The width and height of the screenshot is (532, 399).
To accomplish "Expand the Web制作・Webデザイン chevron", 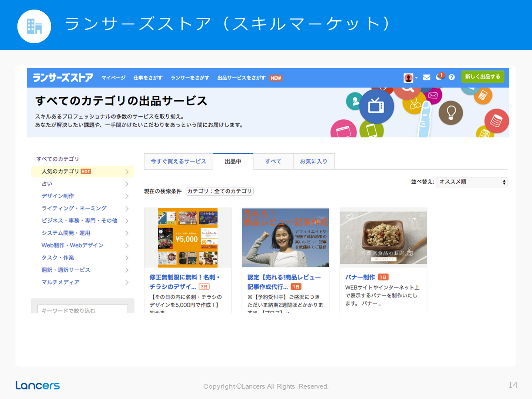I will click(127, 245).
